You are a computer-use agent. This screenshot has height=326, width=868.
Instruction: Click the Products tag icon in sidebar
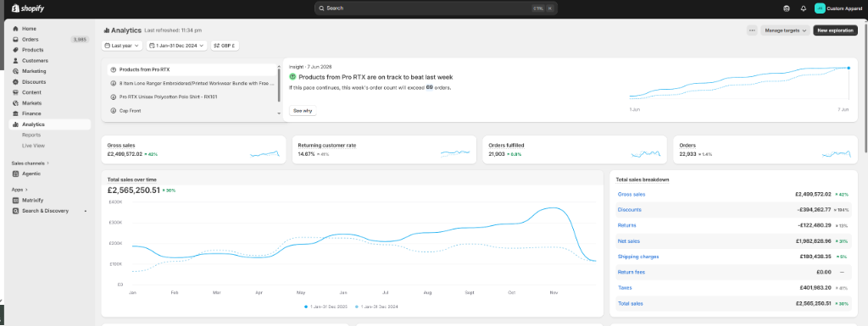[x=15, y=50]
